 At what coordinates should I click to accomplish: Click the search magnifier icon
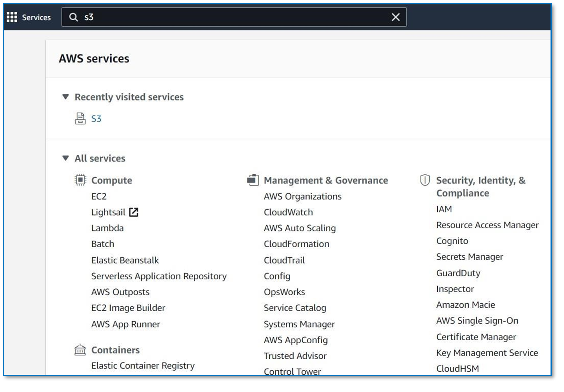click(73, 17)
